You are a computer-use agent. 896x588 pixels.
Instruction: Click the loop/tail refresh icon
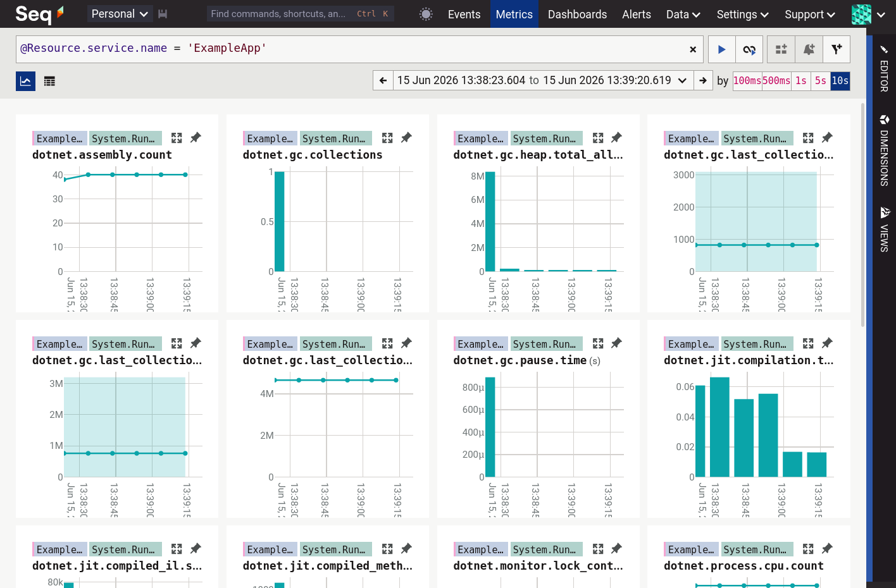point(749,49)
